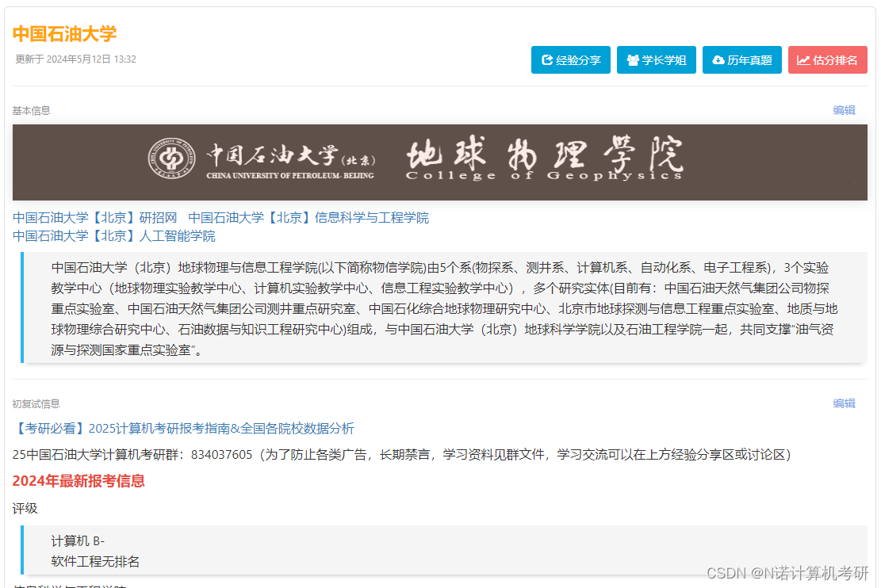Click the 25中国石油大学计算机考研群 line with 834037605
The width and height of the screenshot is (881, 588).
402,454
